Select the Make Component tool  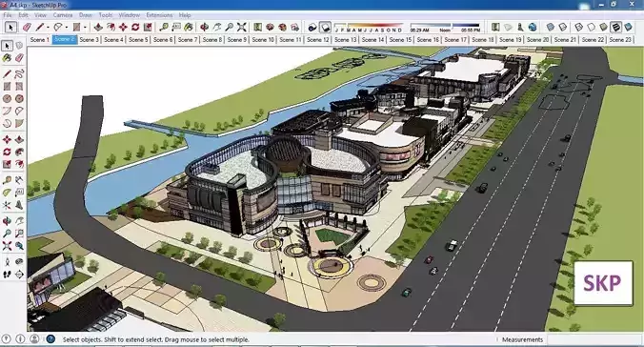[x=19, y=46]
